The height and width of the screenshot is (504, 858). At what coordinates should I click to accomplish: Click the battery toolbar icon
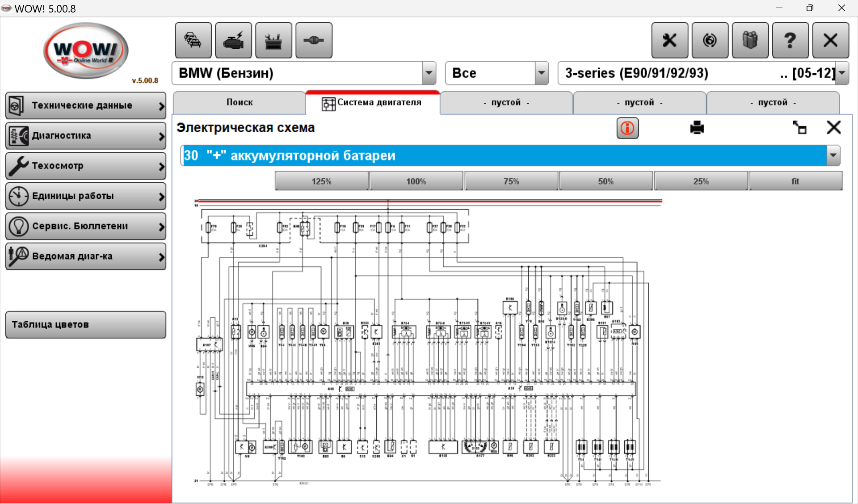click(x=273, y=40)
